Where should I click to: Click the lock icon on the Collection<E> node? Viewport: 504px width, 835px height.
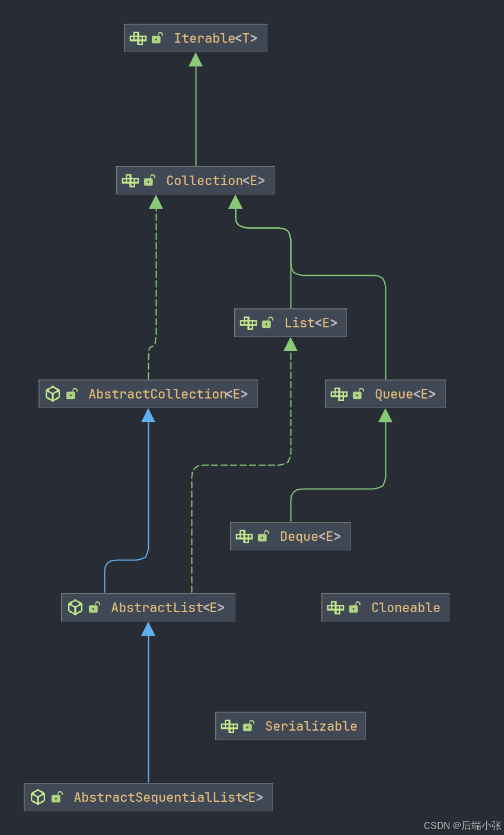coord(149,180)
